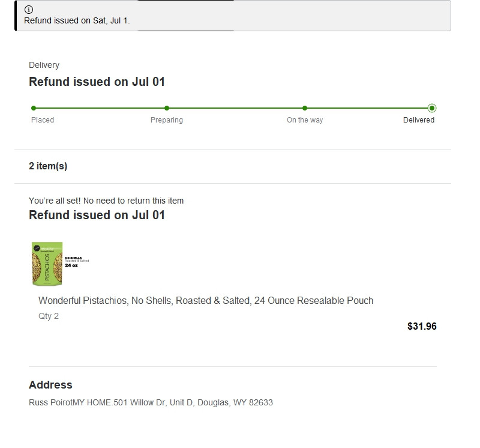Click the "Placed" status label
This screenshot has width=480, height=448.
coord(43,120)
